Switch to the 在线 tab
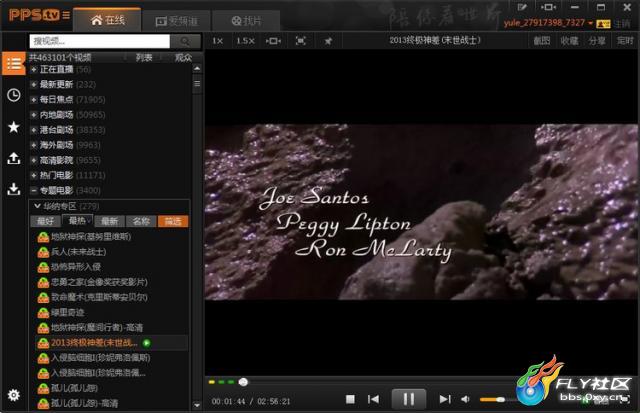This screenshot has width=640, height=413. point(107,20)
